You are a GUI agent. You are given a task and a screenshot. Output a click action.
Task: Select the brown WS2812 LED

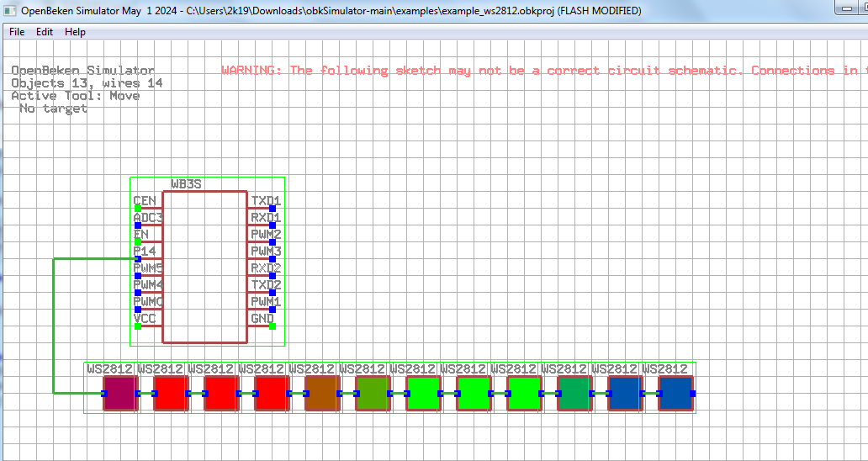pos(322,394)
